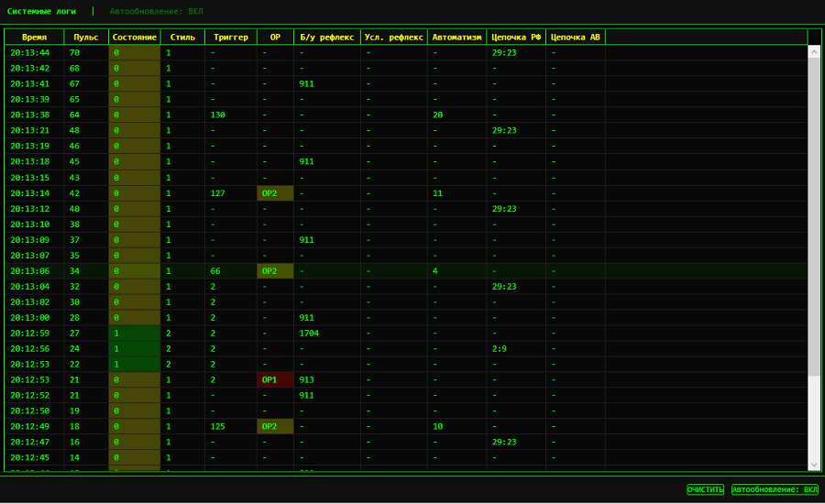Click the 2:9 chain value cell
This screenshot has height=504, width=825.
click(500, 348)
